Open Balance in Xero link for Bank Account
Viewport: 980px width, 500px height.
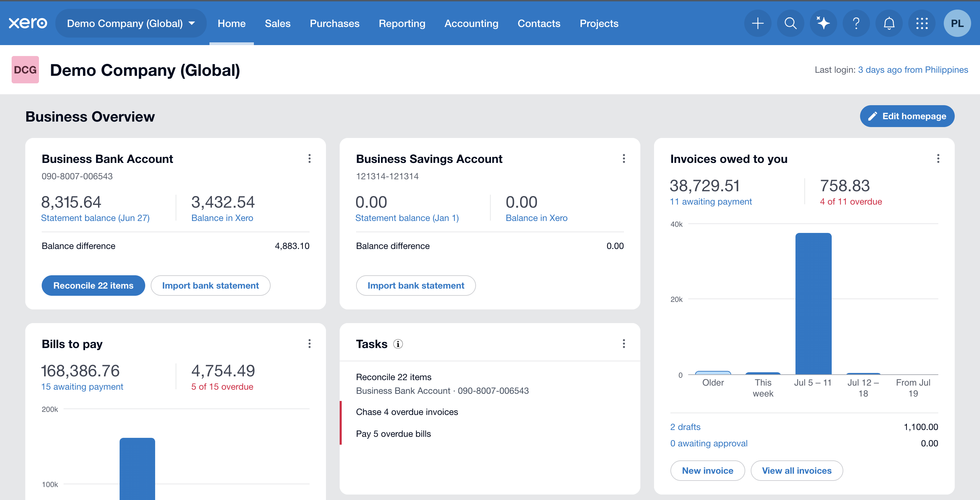coord(222,218)
